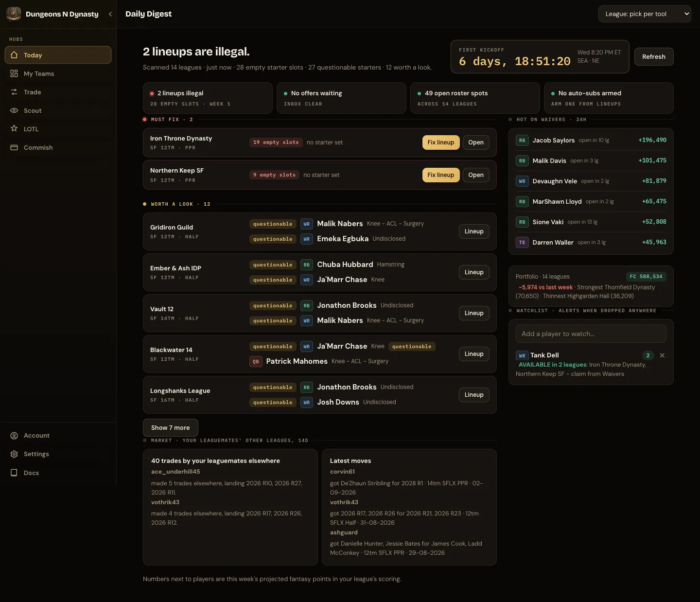Click the Account person icon
Image resolution: width=700 pixels, height=602 pixels.
click(x=14, y=436)
